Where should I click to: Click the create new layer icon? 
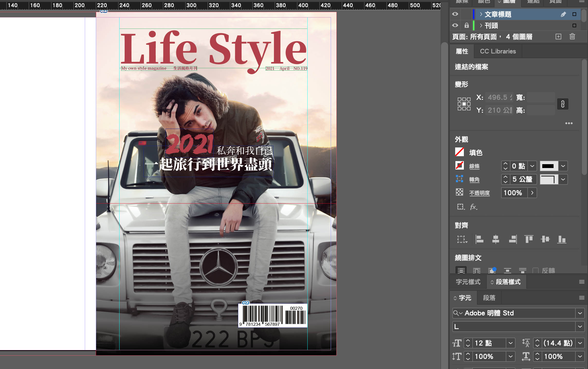click(558, 37)
